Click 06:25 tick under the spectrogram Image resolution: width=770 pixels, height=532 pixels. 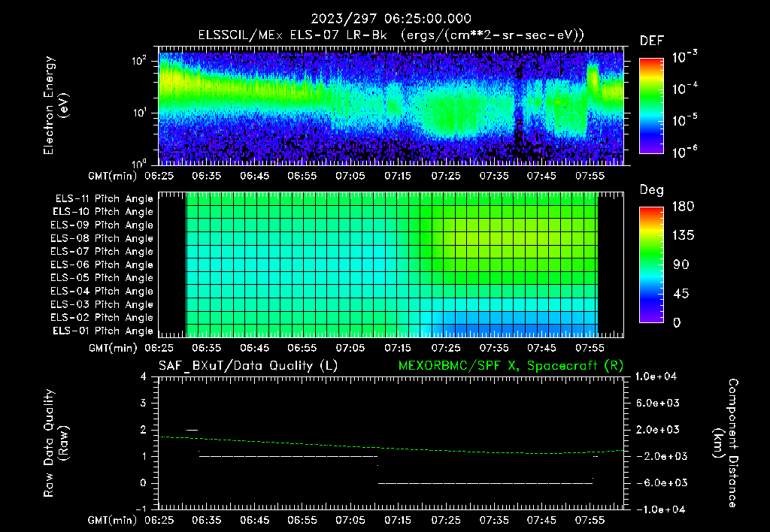[159, 176]
